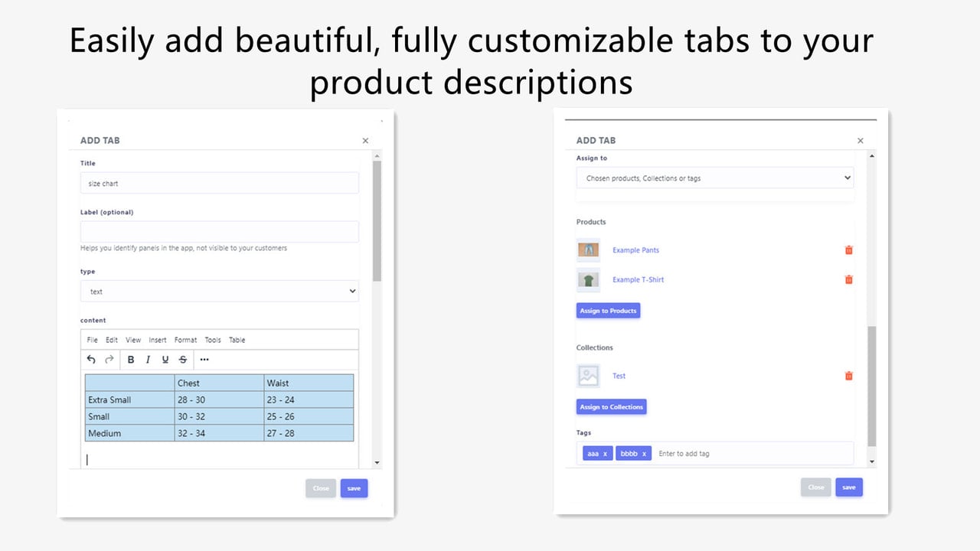Open the Assign to dropdown

point(715,178)
